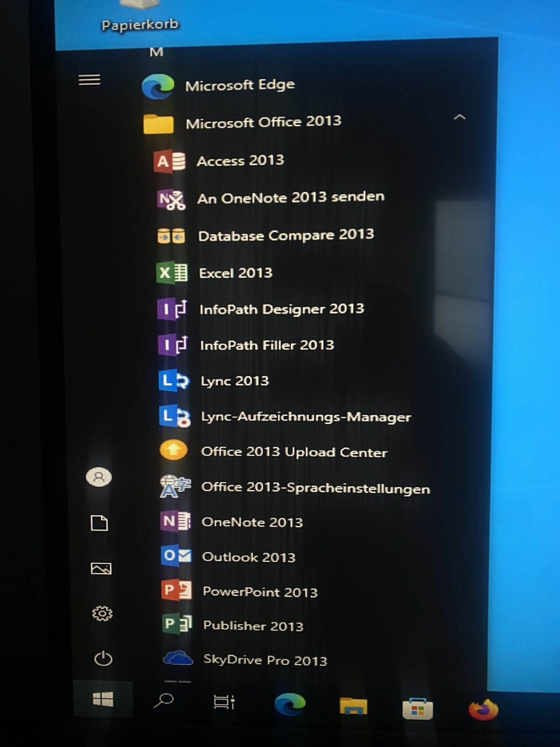
Task: Select the Publisher 2013 text entry
Action: 253,626
